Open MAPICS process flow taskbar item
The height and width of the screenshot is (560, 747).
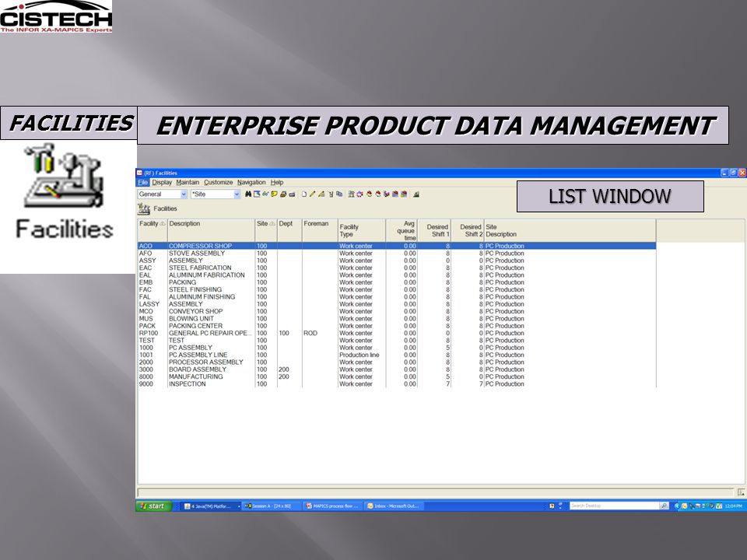pos(332,506)
